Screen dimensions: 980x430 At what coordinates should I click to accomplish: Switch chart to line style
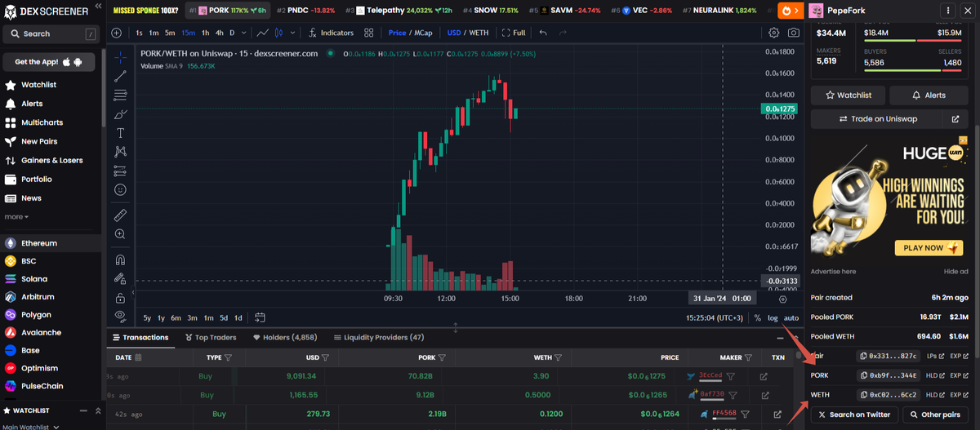click(263, 33)
